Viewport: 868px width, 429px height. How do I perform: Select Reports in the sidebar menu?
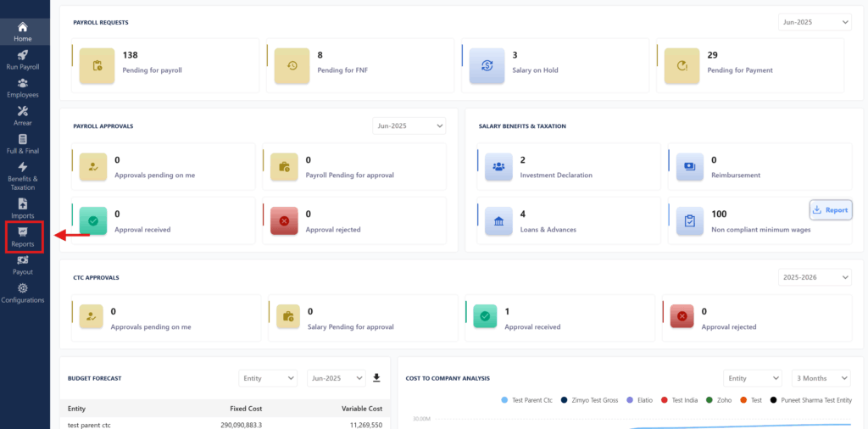tap(23, 237)
